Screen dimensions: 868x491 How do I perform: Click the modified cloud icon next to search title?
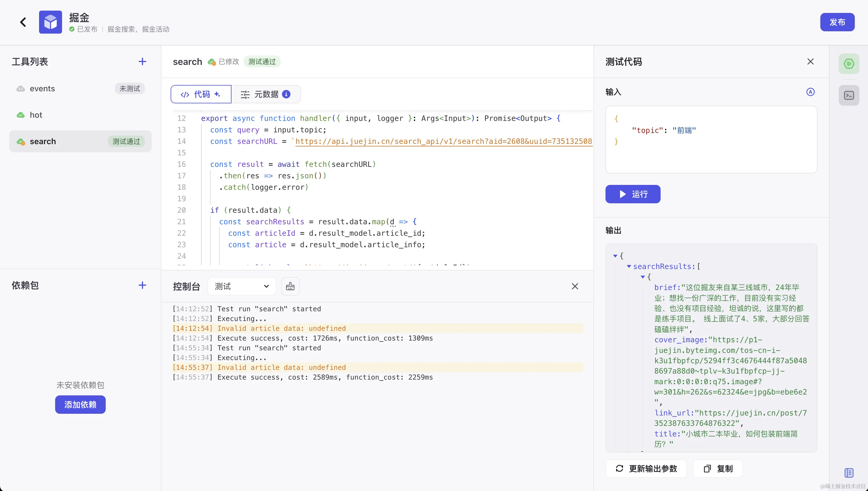(x=212, y=62)
